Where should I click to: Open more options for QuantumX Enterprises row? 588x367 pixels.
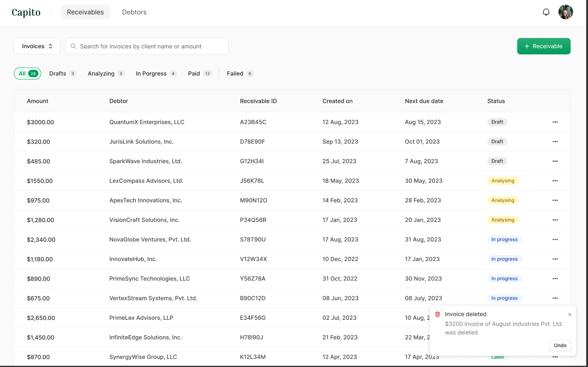[x=555, y=122]
